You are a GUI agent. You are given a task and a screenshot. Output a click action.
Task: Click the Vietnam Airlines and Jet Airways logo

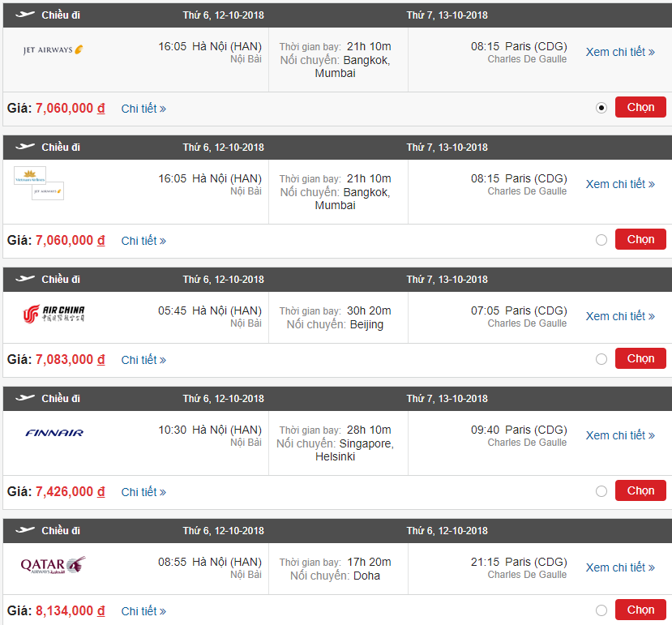coord(39,183)
